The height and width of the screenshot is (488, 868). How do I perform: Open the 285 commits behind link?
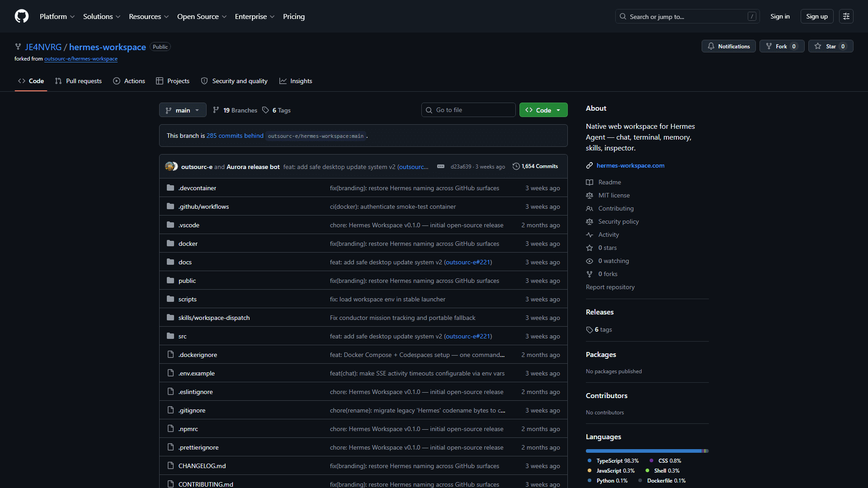pos(235,136)
